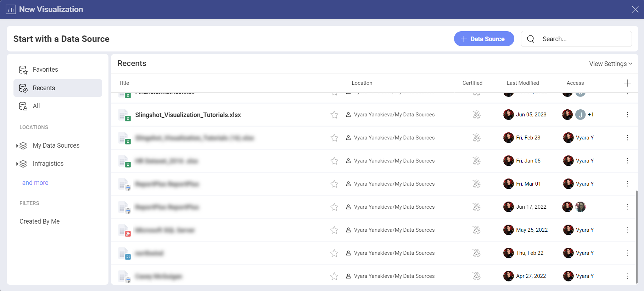Click modifier avatar next to Jun 05, 2023
This screenshot has height=291, width=644.
click(x=509, y=115)
